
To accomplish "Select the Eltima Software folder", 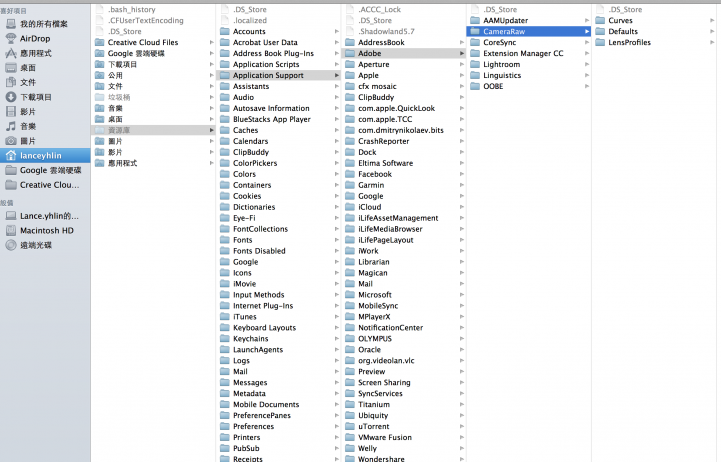I will (x=404, y=163).
